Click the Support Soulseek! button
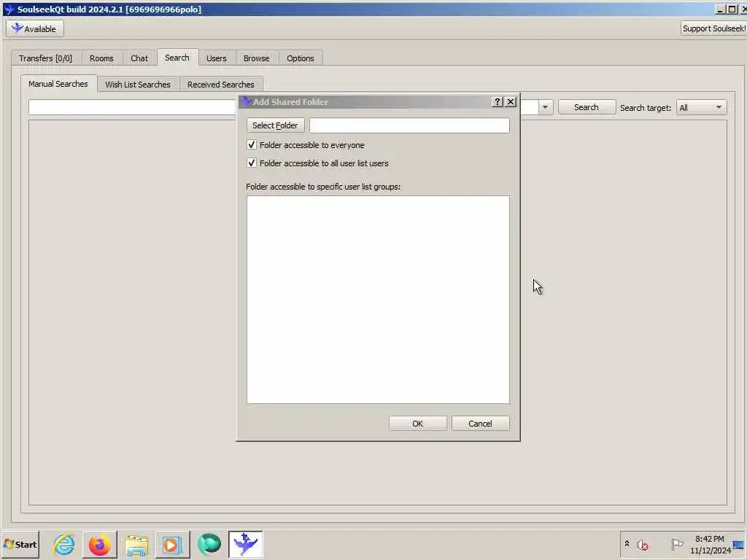This screenshot has width=747, height=560. [x=713, y=28]
